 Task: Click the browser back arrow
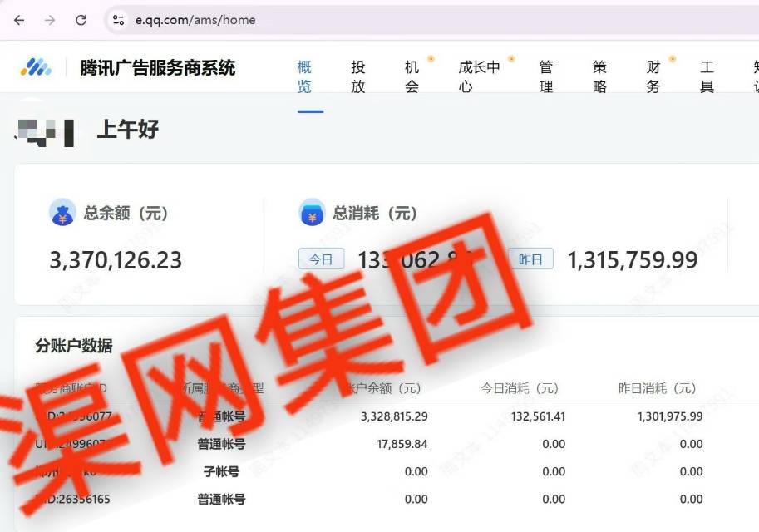click(19, 20)
